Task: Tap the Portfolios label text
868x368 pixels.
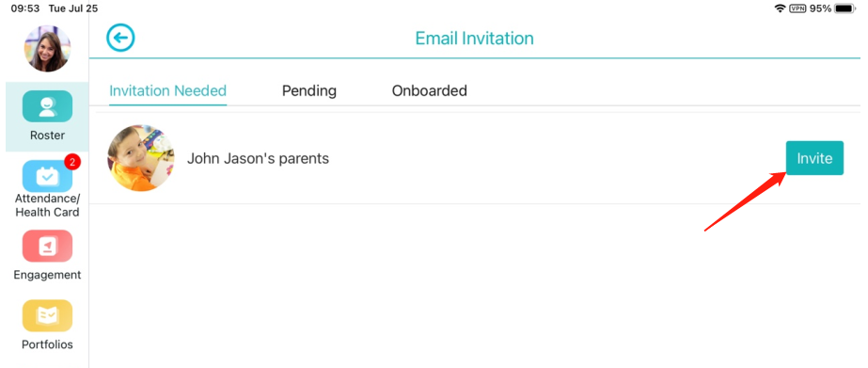Action: pyautogui.click(x=47, y=344)
